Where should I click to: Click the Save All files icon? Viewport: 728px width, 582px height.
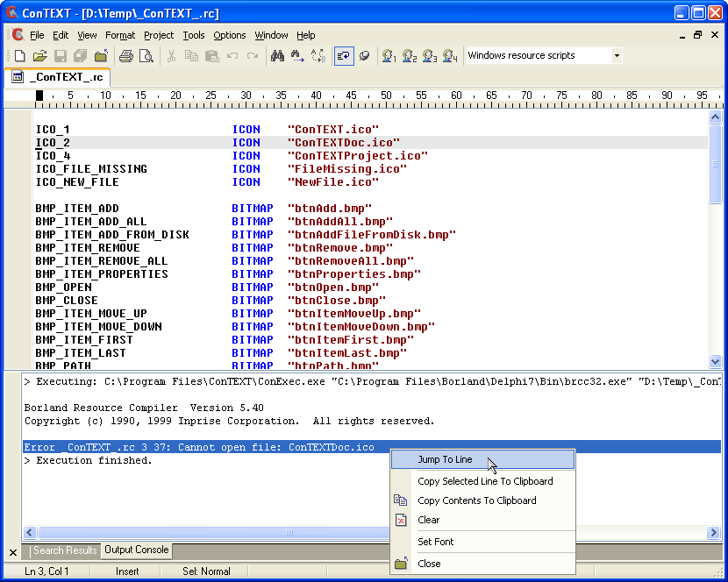click(x=81, y=56)
